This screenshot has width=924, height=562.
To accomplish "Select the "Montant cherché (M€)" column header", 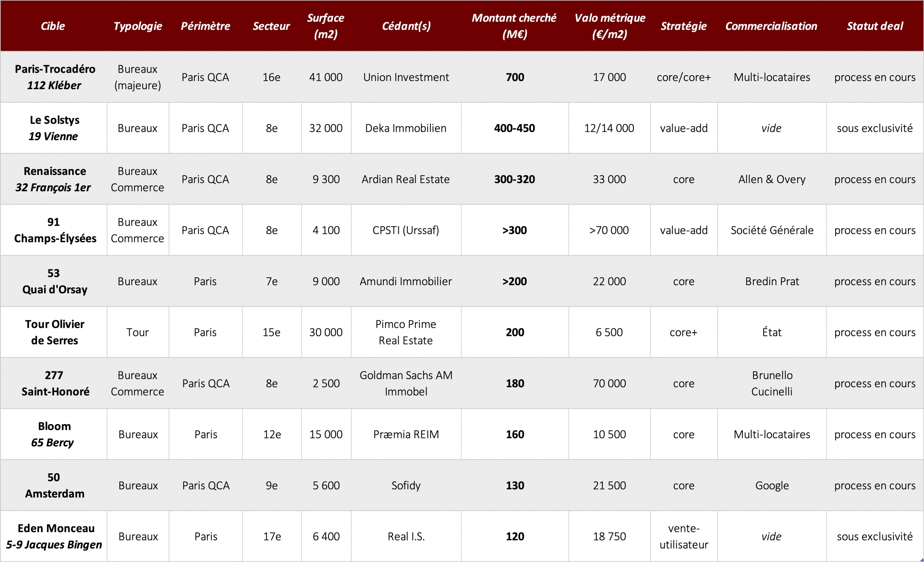I will pyautogui.click(x=514, y=26).
